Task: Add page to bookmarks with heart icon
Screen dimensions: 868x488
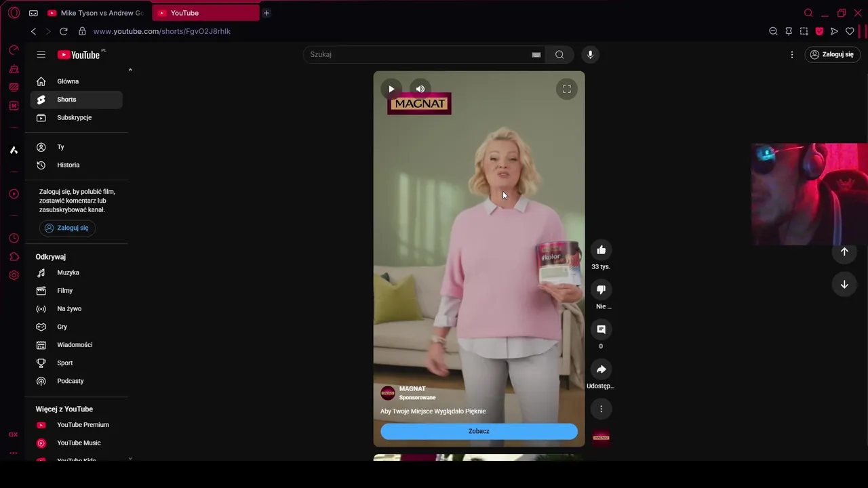Action: [x=850, y=31]
